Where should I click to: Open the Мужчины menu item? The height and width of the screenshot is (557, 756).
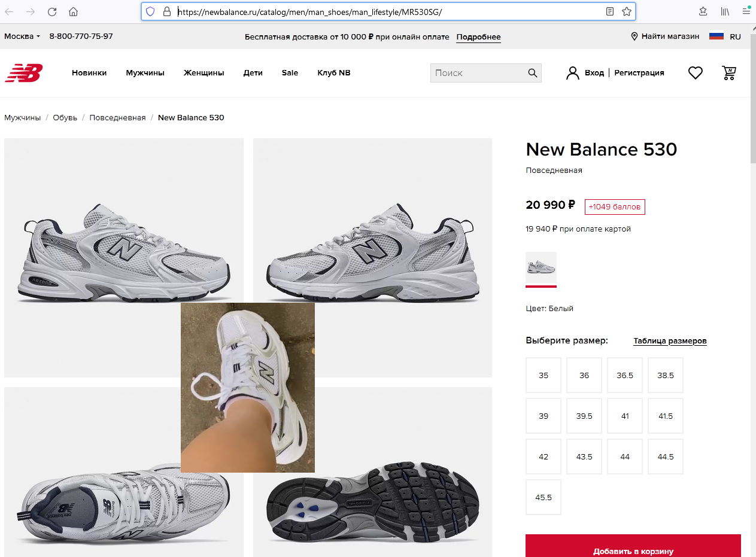pyautogui.click(x=145, y=73)
